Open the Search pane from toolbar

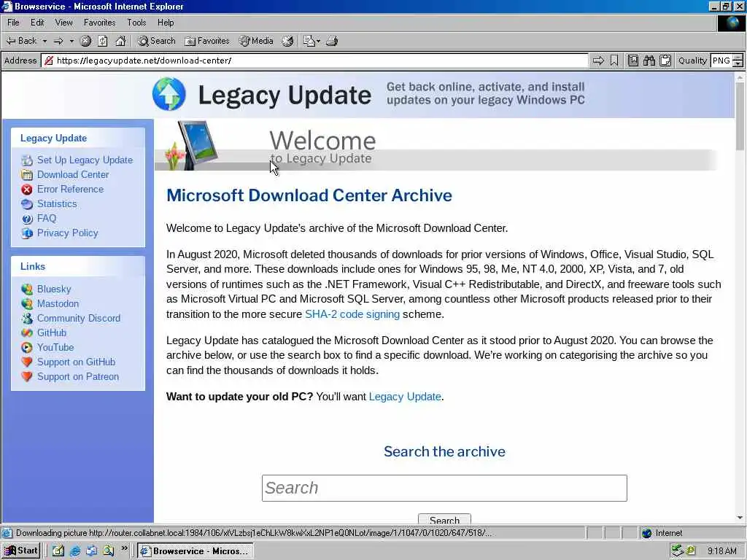[x=157, y=41]
